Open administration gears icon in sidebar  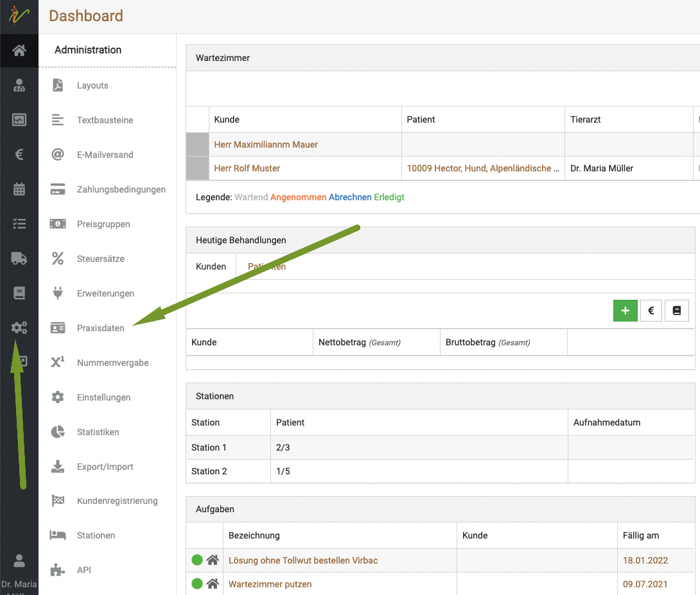pyautogui.click(x=19, y=328)
